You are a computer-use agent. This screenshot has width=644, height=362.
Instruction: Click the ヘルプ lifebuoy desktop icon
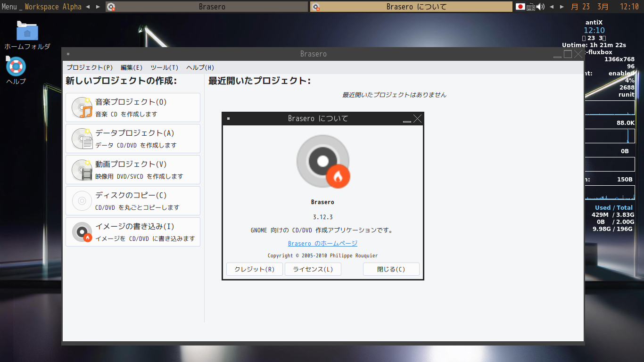16,71
